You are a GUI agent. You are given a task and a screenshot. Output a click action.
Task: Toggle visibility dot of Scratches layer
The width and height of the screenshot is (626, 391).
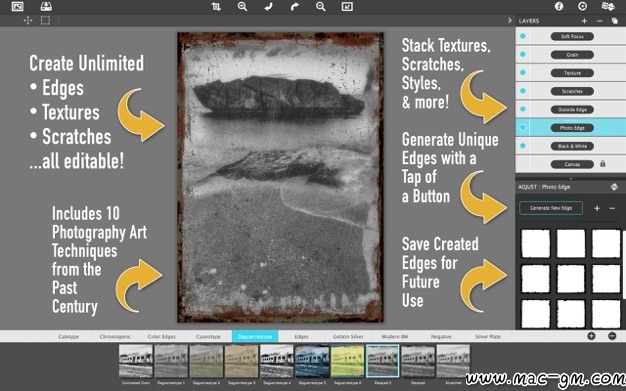(x=523, y=91)
